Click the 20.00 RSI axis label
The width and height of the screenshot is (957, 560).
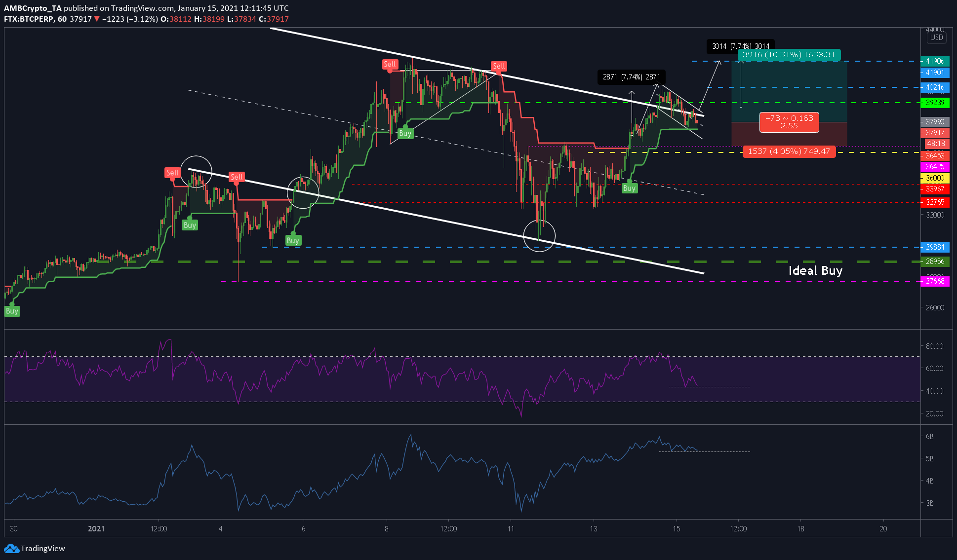934,414
